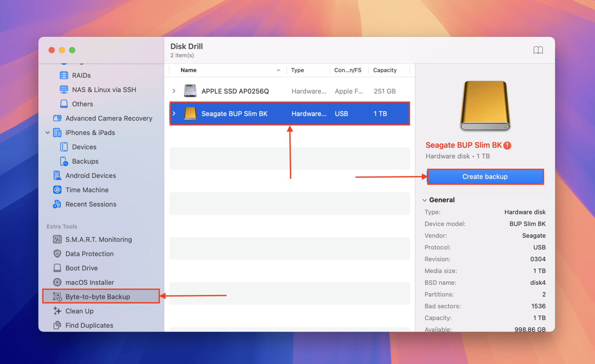Select the APPLE SSD AP0256Q name
Screen dimensions: 595x364
[235, 91]
